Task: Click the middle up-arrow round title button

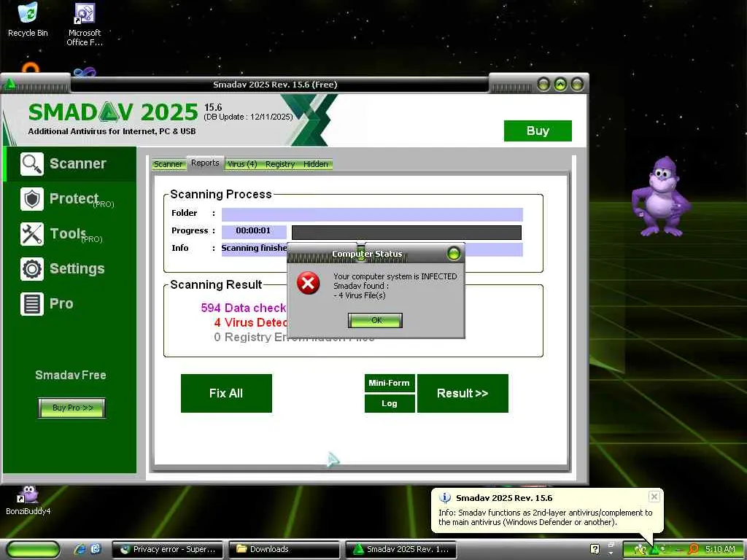Action: pos(560,85)
